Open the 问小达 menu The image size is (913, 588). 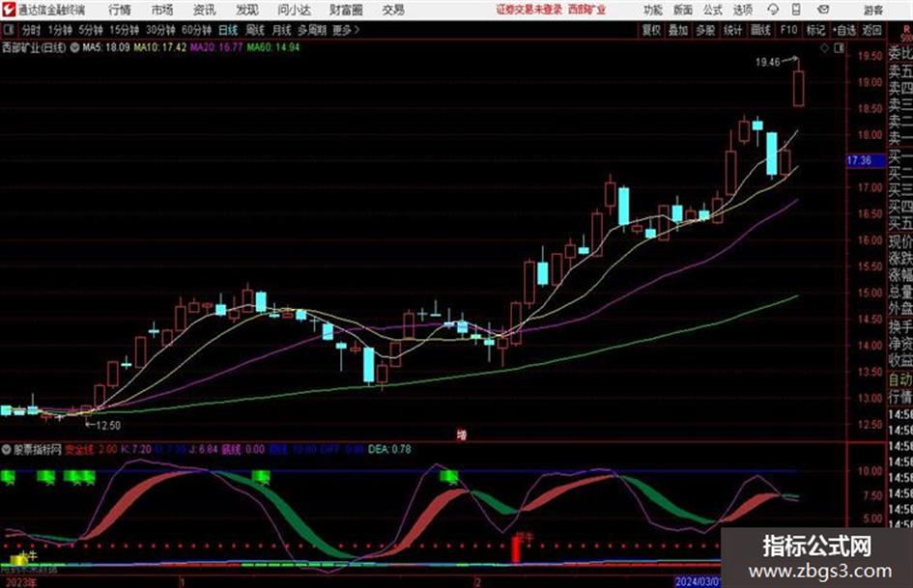click(294, 10)
